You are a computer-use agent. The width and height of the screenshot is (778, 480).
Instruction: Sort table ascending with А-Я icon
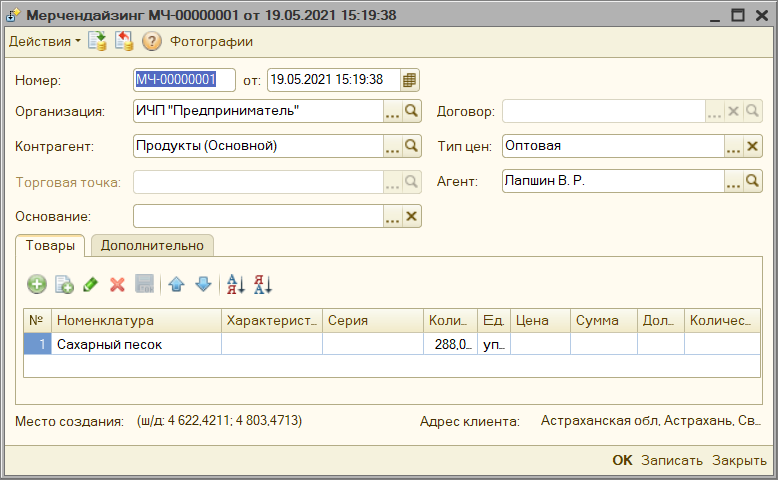tap(235, 284)
